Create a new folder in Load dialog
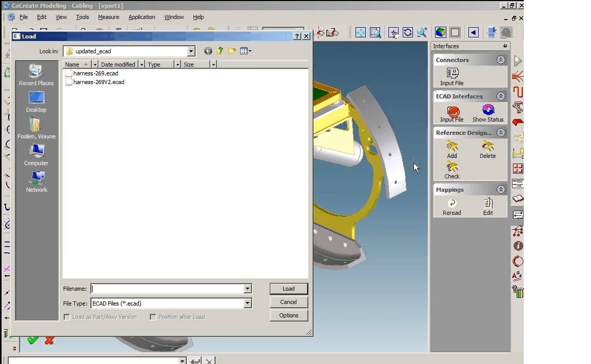The image size is (591, 364). (x=232, y=51)
